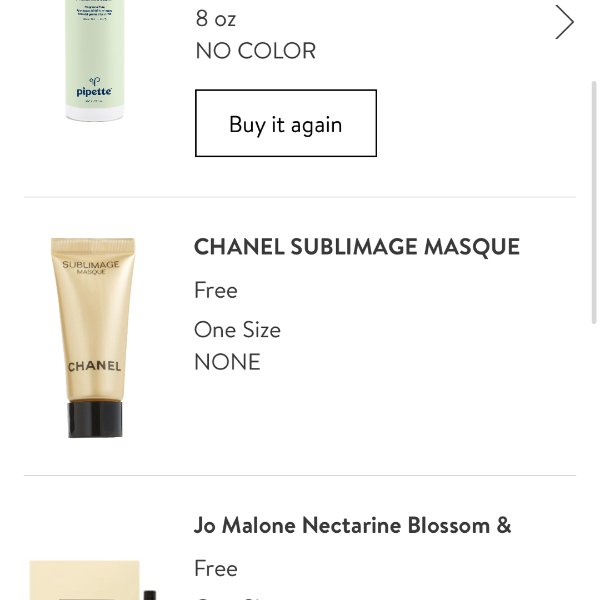Click the vertical scrollbar on the right
Screen dimensions: 600x600
[594, 202]
